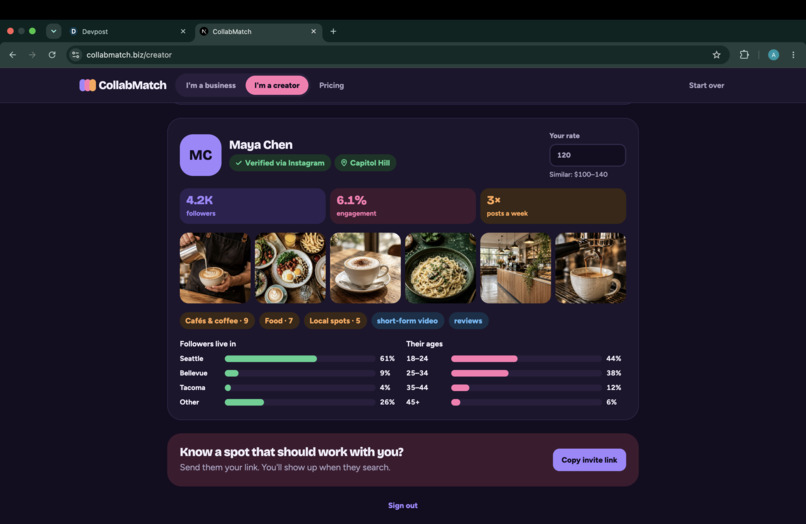The height and width of the screenshot is (524, 806).
Task: Click the Followers live in heading
Action: pos(208,344)
